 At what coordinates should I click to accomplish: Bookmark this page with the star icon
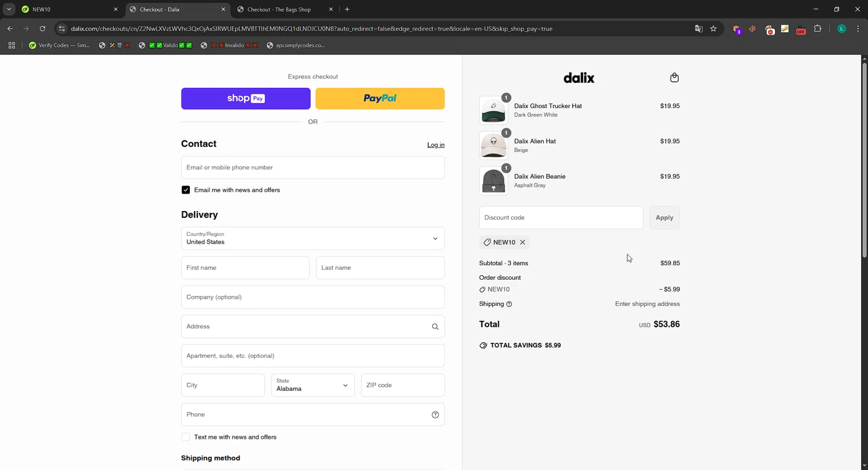pyautogui.click(x=713, y=28)
